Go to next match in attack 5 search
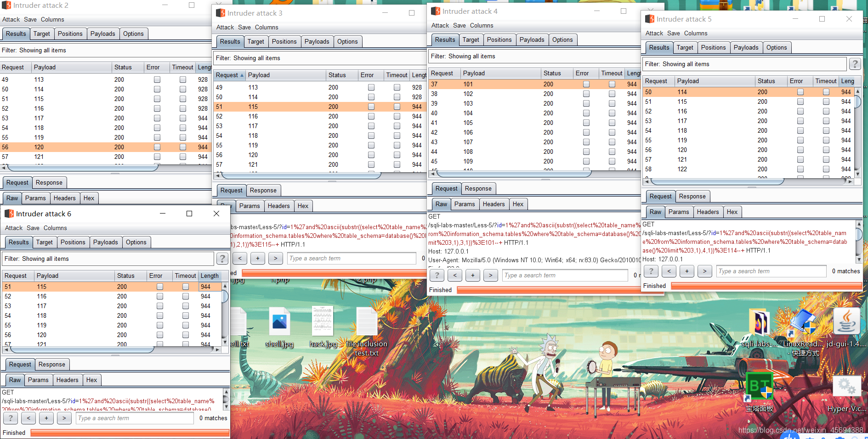Image resolution: width=868 pixels, height=439 pixels. (705, 271)
